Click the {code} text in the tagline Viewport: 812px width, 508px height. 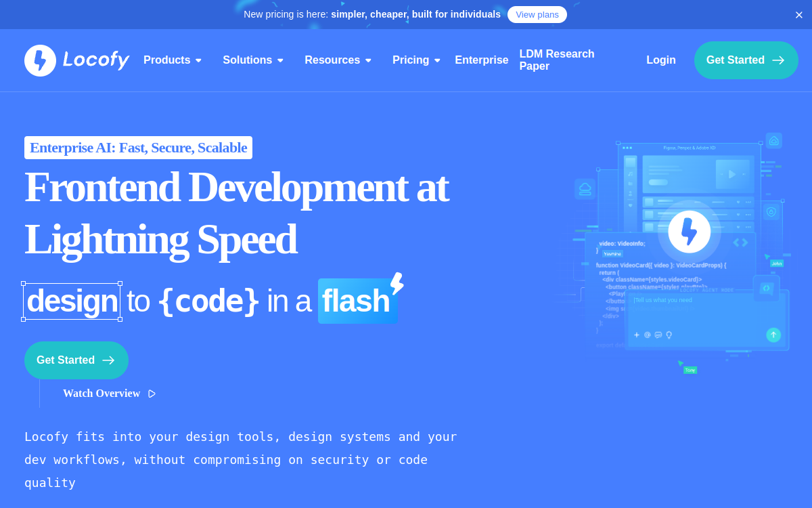point(208,301)
